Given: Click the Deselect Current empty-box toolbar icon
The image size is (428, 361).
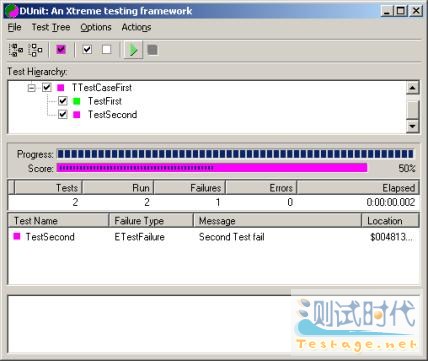Looking at the screenshot, I should 107,50.
